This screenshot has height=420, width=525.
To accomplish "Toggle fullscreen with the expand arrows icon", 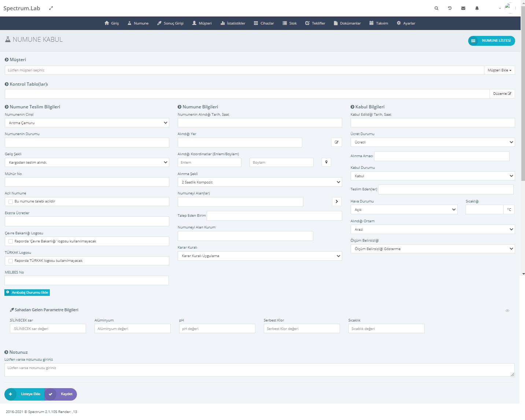I will [x=51, y=8].
